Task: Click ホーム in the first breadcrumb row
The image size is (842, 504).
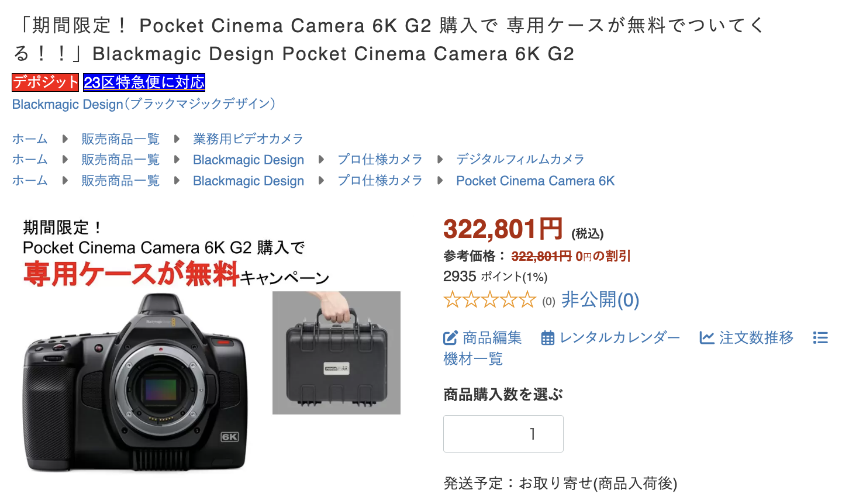Action: (x=30, y=139)
